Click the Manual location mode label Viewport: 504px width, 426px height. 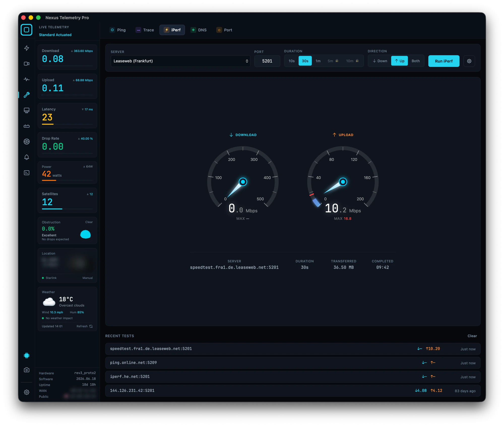(87, 278)
